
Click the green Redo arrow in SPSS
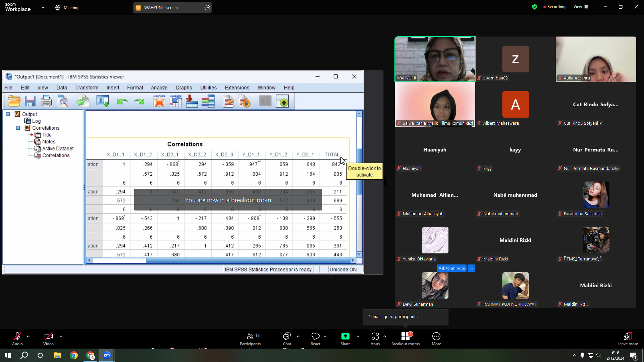click(x=139, y=101)
